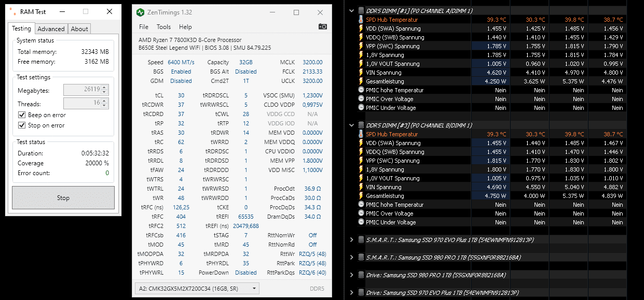Switch to the Advanced tab in RAM Test
Viewport: 644px width, 300px height.
[51, 29]
